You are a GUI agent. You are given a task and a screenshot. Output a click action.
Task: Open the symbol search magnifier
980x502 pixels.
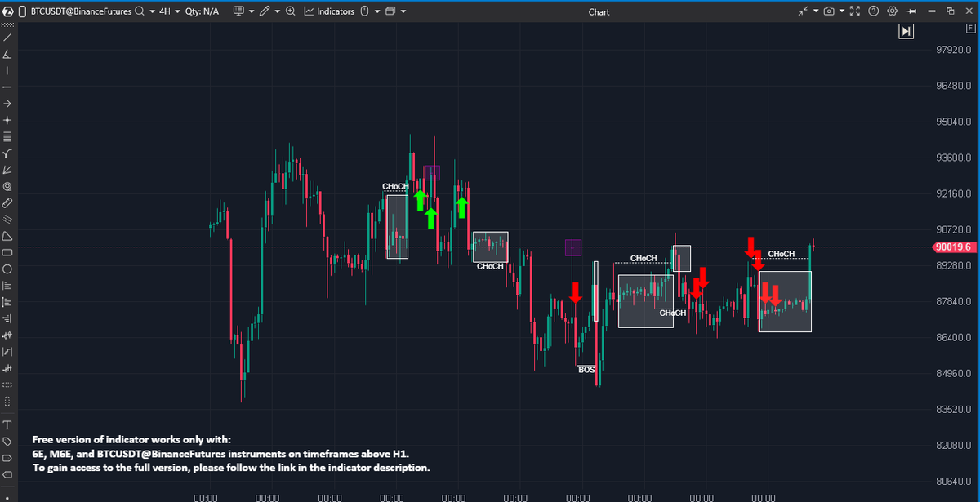tap(139, 11)
